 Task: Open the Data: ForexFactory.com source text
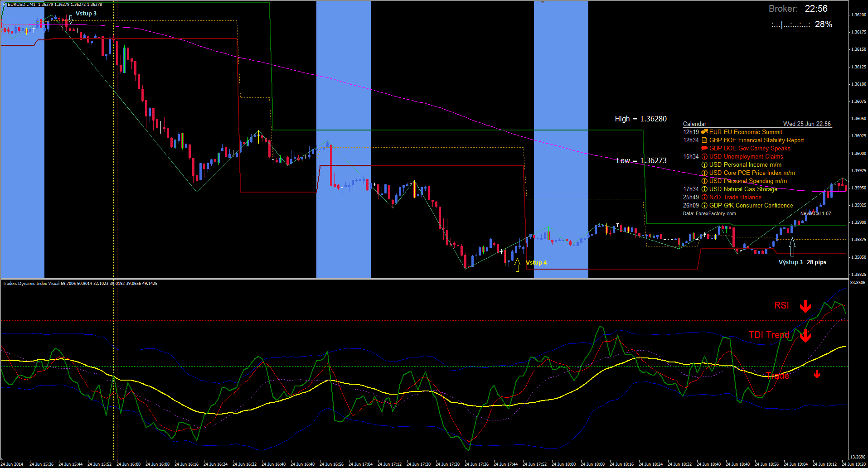click(709, 213)
